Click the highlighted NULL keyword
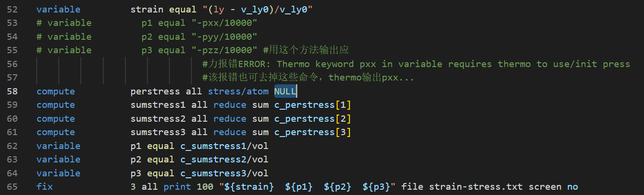This screenshot has width=644, height=195. coord(285,92)
